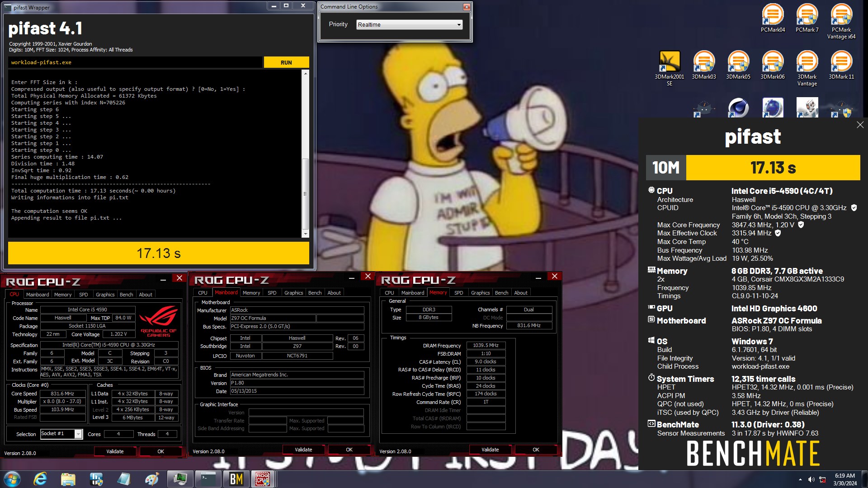Open PCMark Vantage x64 desktop shortcut
868x488 pixels.
[x=841, y=21]
